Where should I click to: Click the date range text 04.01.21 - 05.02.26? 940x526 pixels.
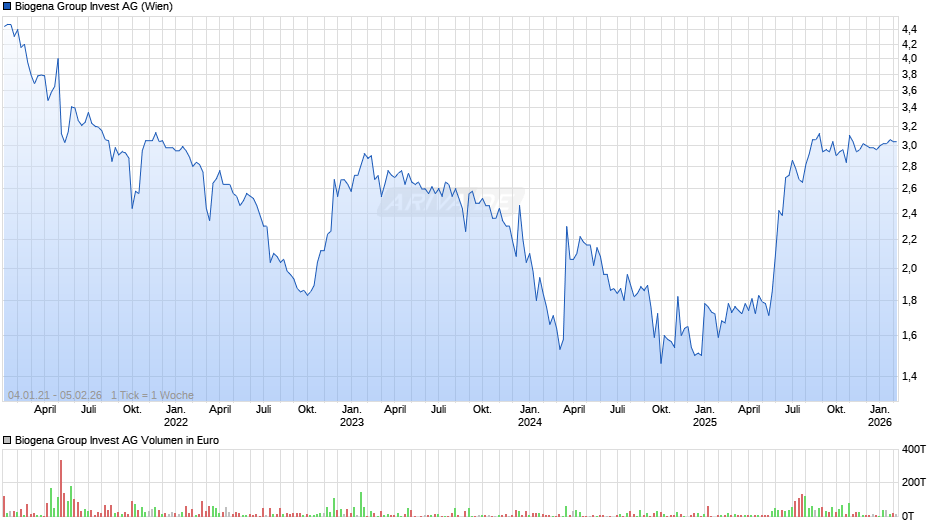[x=55, y=395]
